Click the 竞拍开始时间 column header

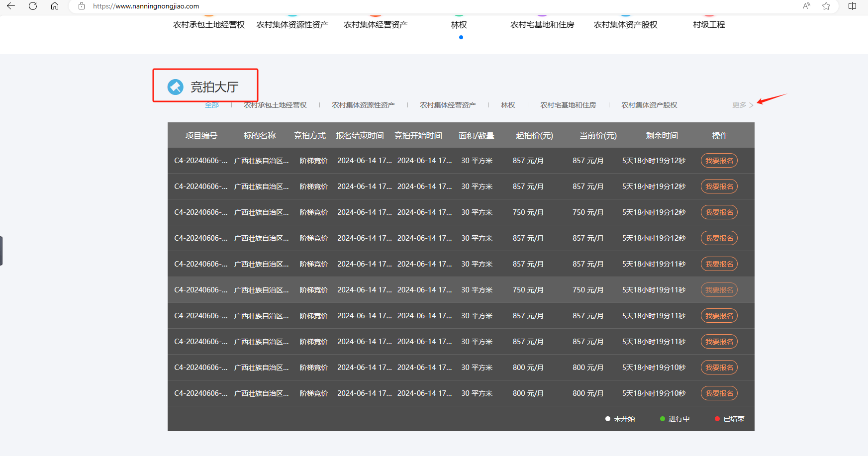tap(418, 135)
